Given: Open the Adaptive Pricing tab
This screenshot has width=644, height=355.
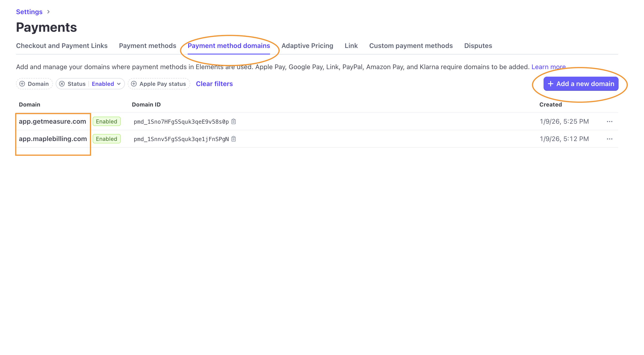Looking at the screenshot, I should pos(307,46).
